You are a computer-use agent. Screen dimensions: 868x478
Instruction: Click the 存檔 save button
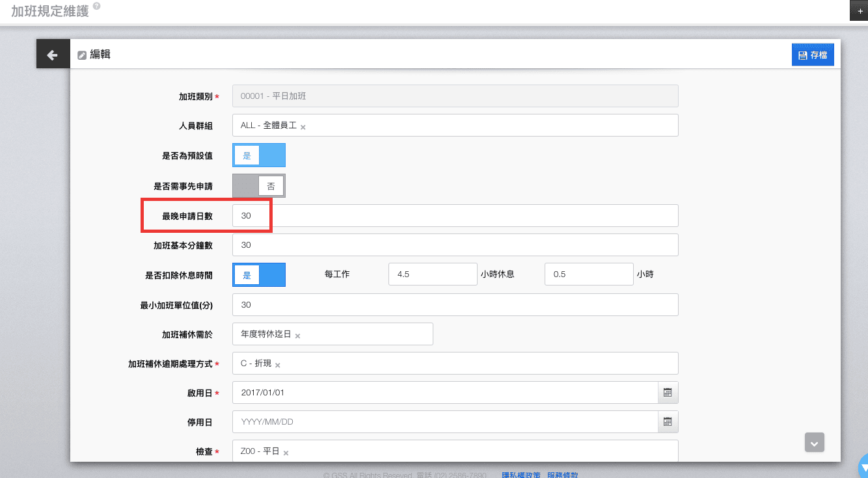pos(813,55)
